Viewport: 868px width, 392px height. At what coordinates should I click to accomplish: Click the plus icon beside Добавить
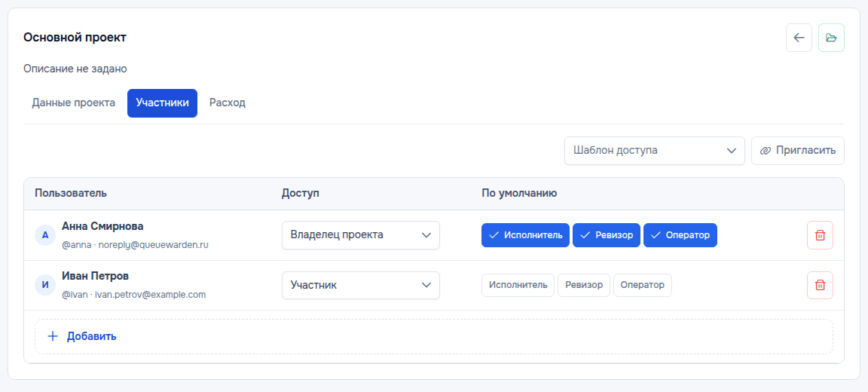[x=53, y=336]
